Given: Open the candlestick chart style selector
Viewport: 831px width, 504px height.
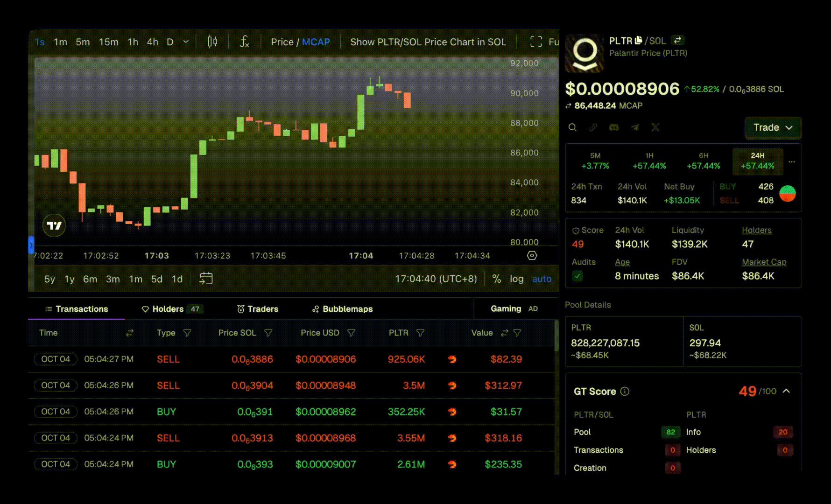Looking at the screenshot, I should (x=211, y=42).
